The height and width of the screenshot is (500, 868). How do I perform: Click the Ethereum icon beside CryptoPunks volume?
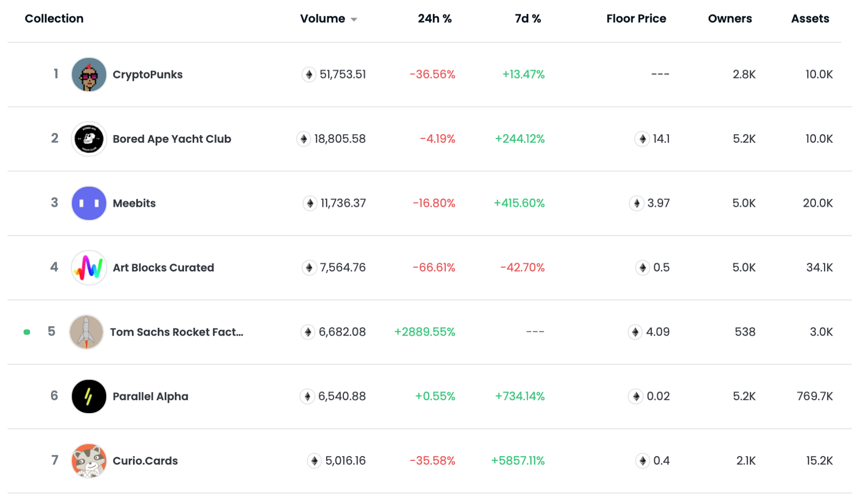pos(308,74)
